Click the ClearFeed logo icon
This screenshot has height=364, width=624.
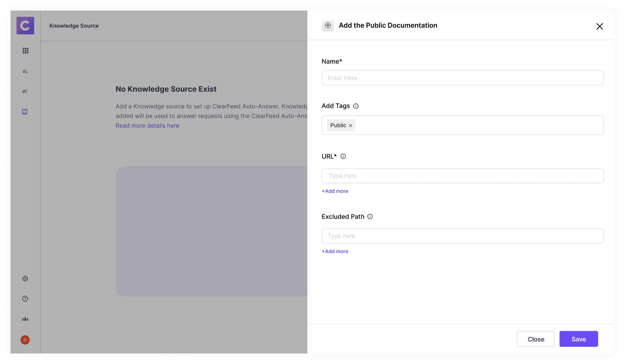(25, 26)
